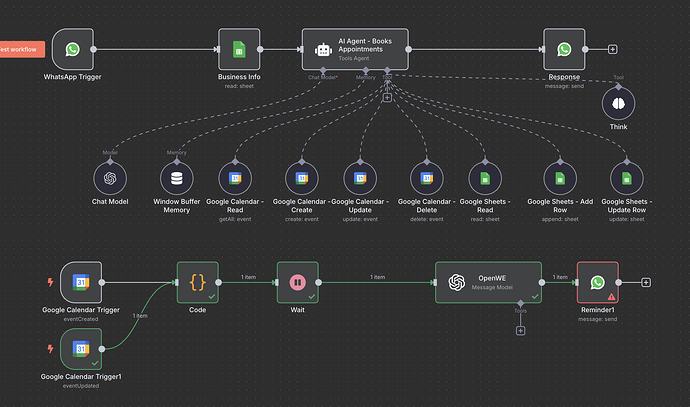The width and height of the screenshot is (690, 407).
Task: Click the '1 item' label between Code and Wait
Action: [x=248, y=277]
